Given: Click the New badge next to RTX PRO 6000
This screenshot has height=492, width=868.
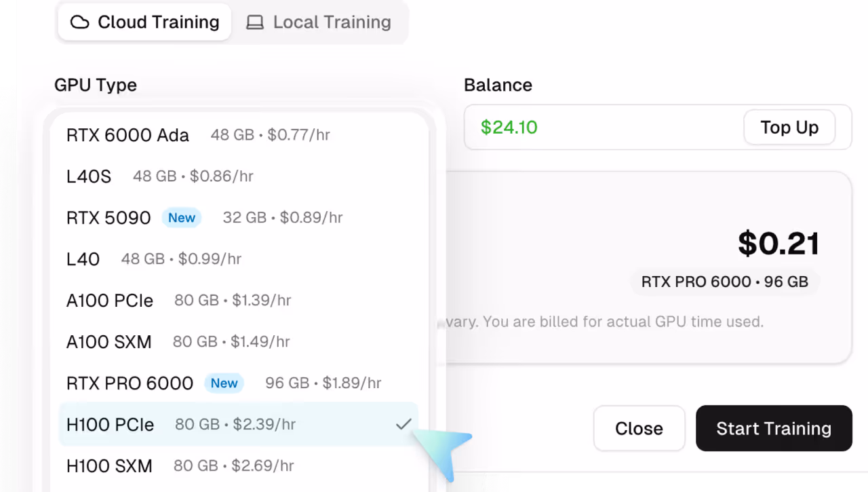Looking at the screenshot, I should click(x=224, y=383).
